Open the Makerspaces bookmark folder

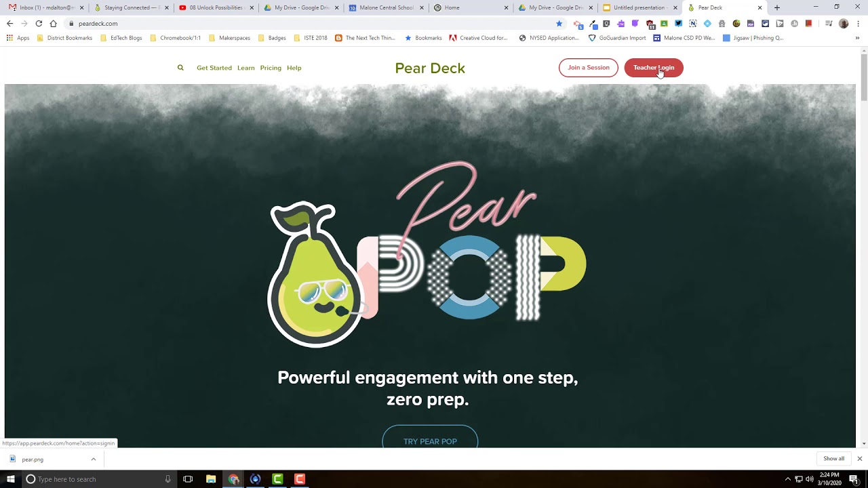229,38
